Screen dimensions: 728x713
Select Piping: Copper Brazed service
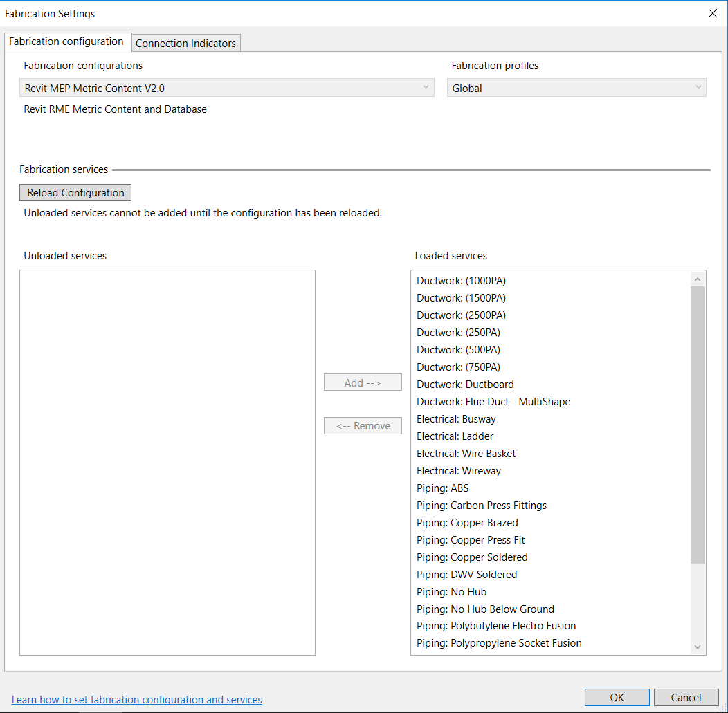coord(467,522)
